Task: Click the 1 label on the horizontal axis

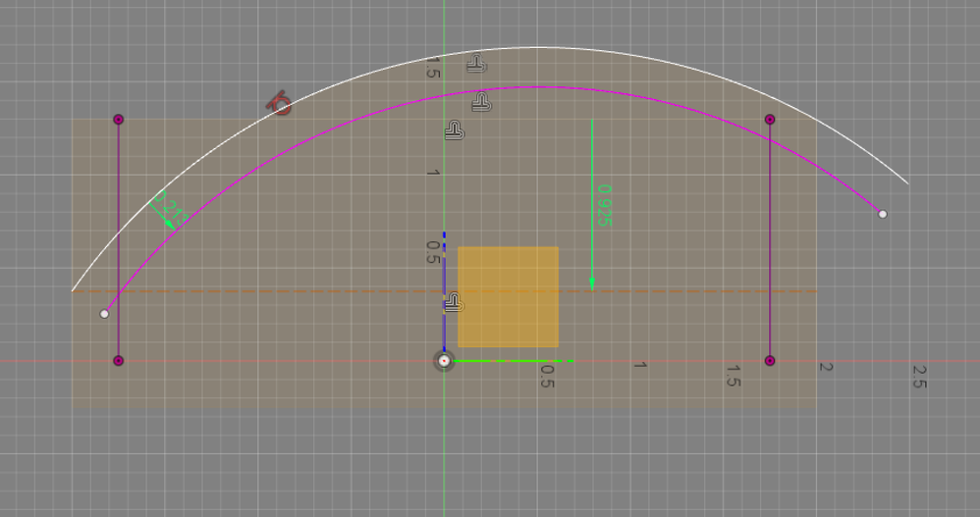Action: point(640,365)
